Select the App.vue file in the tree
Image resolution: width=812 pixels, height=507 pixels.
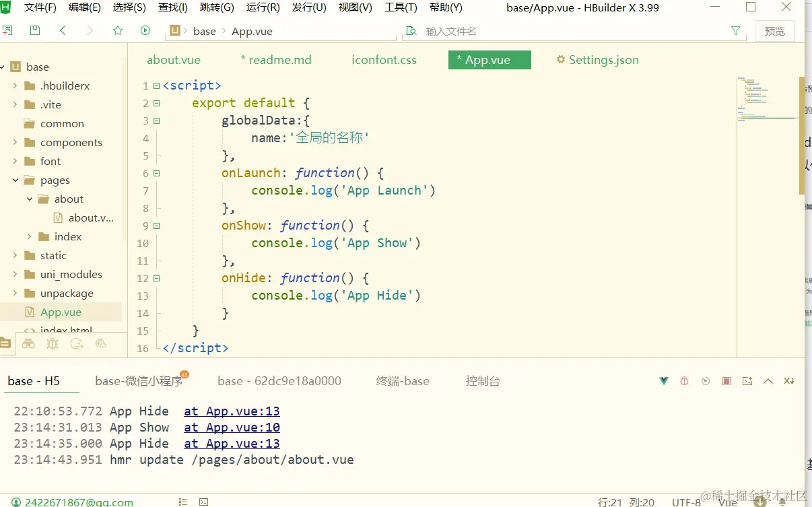pyautogui.click(x=61, y=312)
